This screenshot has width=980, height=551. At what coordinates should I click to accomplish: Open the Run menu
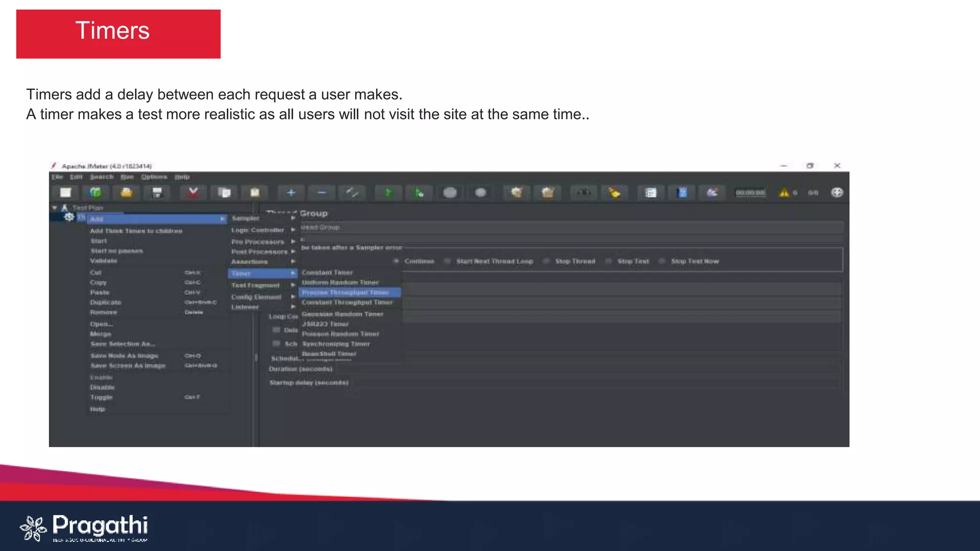click(x=127, y=177)
